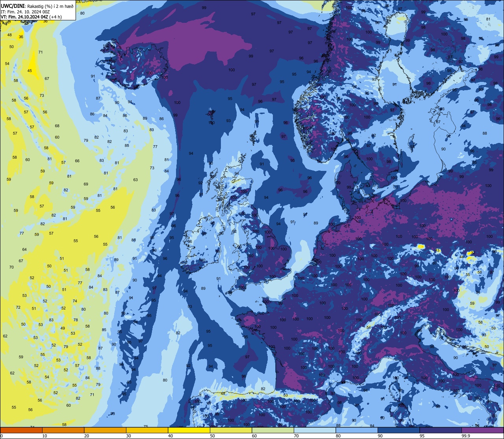Screen dimensions: 504x439
Task: Click the legend tick label '10'
Action: (44, 436)
